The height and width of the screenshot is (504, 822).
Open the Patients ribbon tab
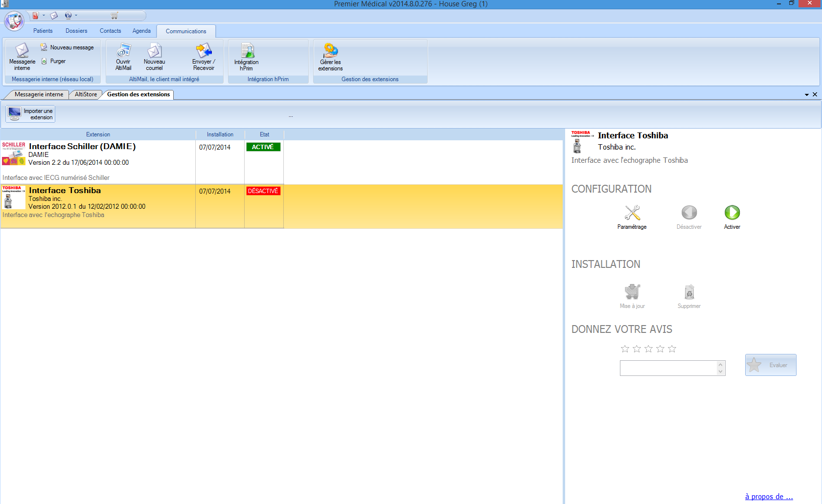[43, 31]
